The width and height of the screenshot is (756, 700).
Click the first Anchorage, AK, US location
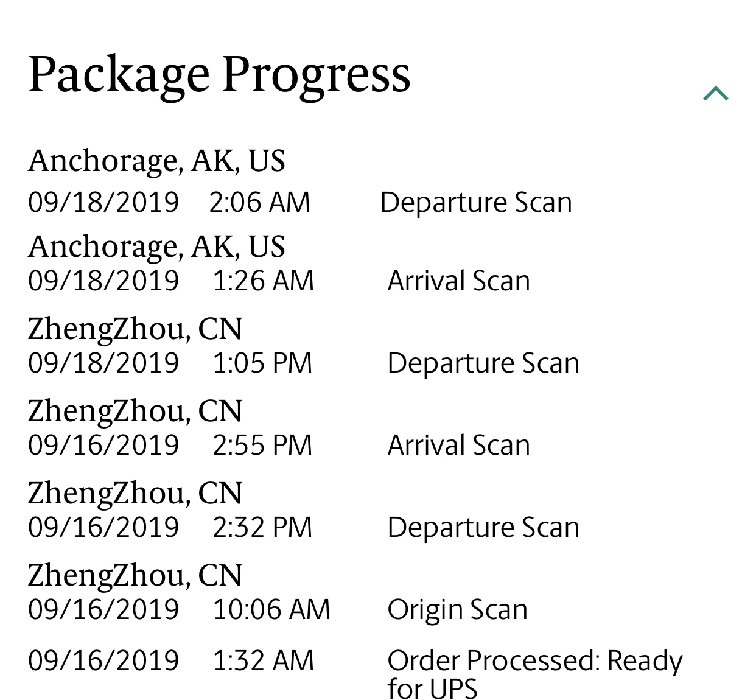pos(156,161)
